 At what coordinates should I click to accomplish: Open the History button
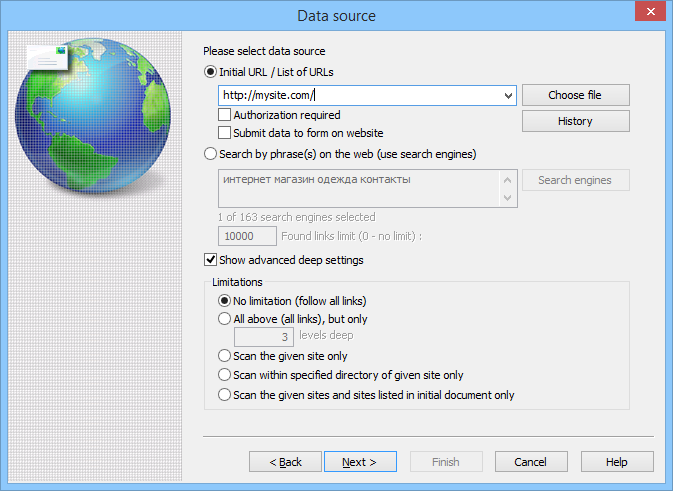[x=575, y=121]
